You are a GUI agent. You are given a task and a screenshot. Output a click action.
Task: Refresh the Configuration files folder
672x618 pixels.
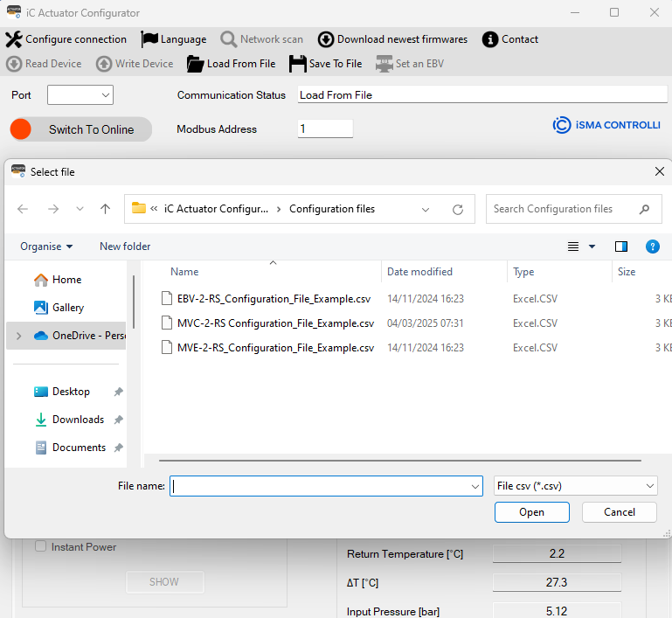(x=458, y=210)
